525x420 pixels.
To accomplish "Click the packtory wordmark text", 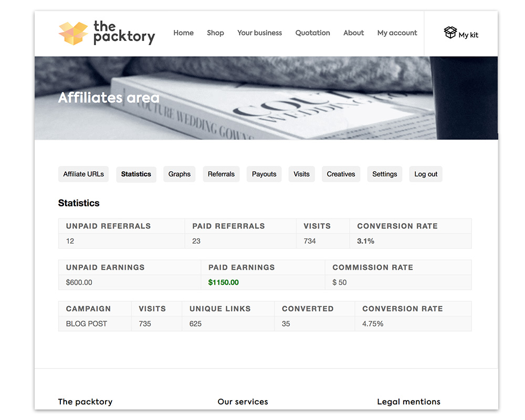I will pos(124,33).
